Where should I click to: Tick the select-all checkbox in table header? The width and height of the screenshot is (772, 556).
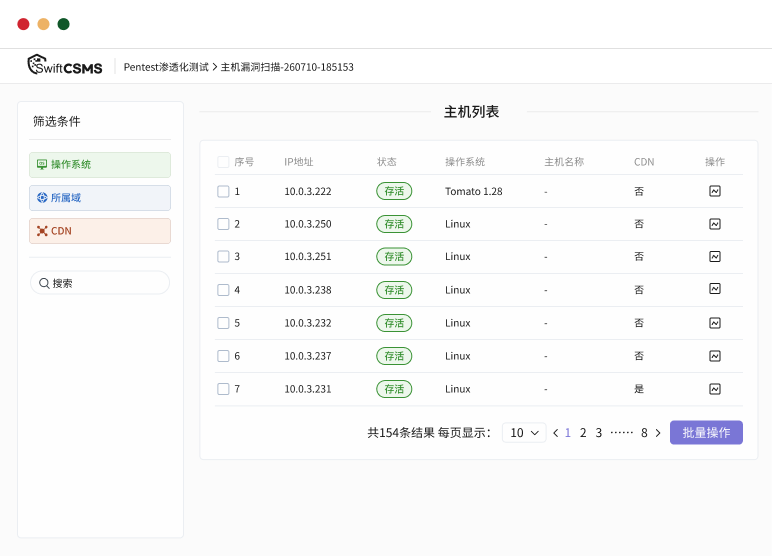[x=223, y=162]
